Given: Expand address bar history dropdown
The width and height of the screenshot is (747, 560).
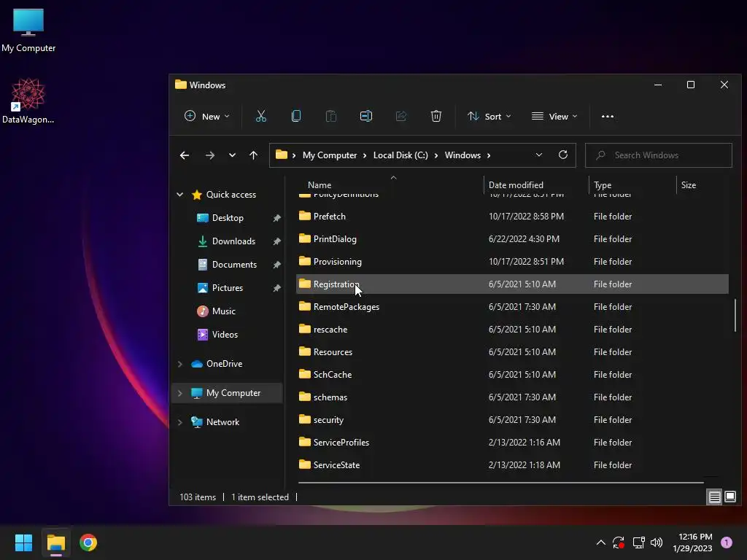Looking at the screenshot, I should pyautogui.click(x=539, y=155).
